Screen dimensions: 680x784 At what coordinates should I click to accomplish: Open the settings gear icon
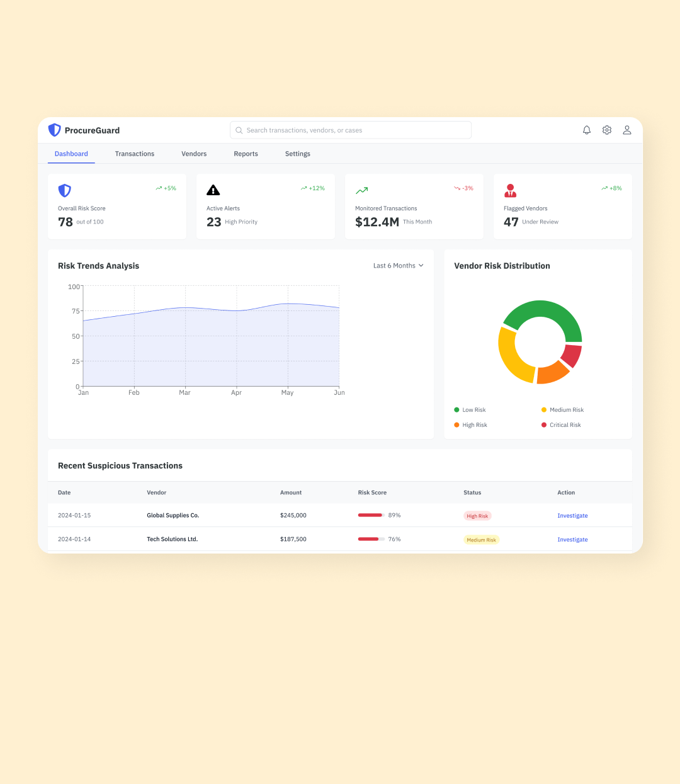coord(607,130)
